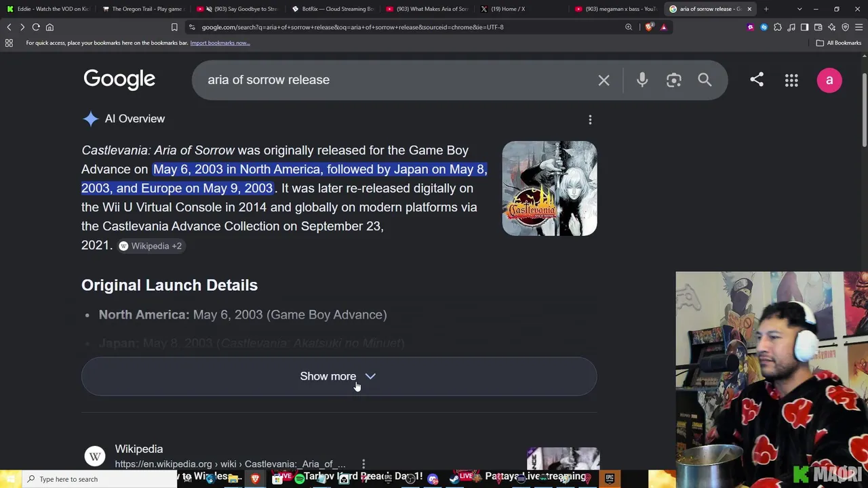This screenshot has width=868, height=488.
Task: Open the Wikipedia +2 sources chip
Action: pos(151,246)
